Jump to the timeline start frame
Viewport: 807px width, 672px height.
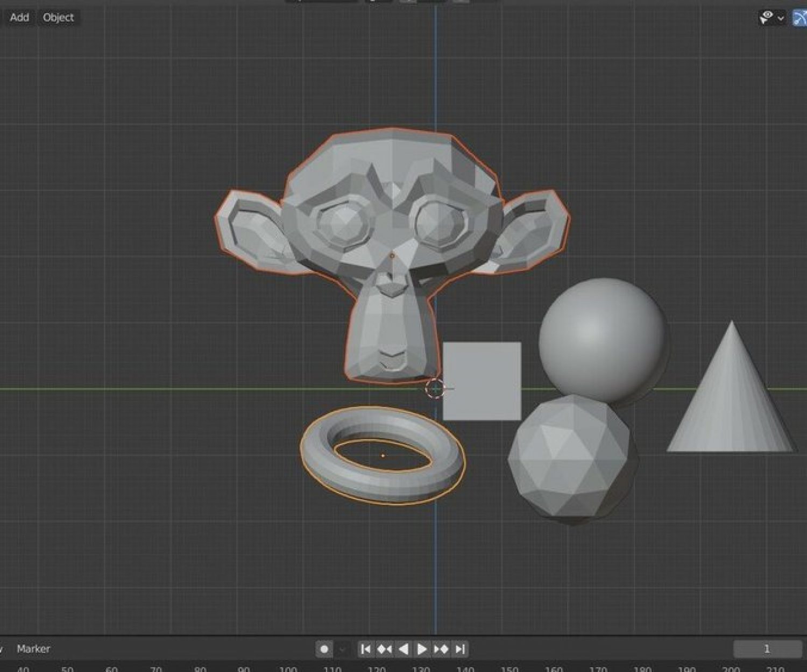click(x=365, y=649)
